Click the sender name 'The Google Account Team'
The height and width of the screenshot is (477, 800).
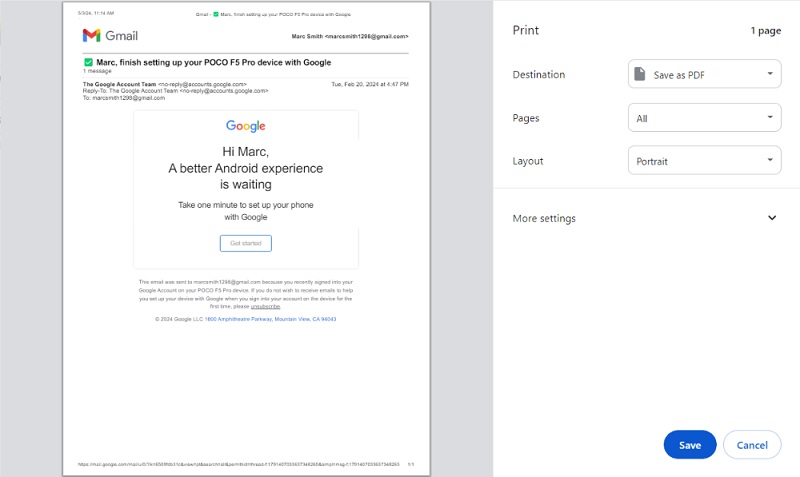pyautogui.click(x=119, y=84)
